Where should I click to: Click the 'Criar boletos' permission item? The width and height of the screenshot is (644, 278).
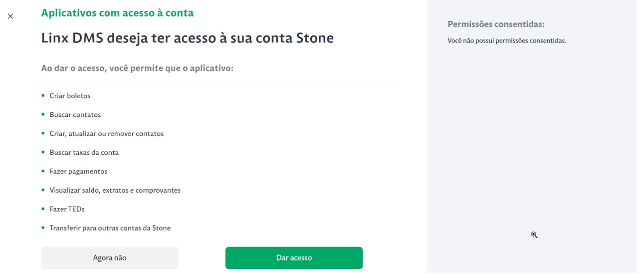tap(70, 96)
